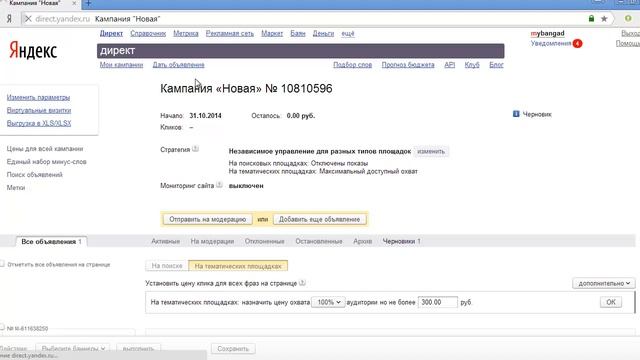Open Маркет link
Viewport: 640px width, 360px height.
point(272,33)
